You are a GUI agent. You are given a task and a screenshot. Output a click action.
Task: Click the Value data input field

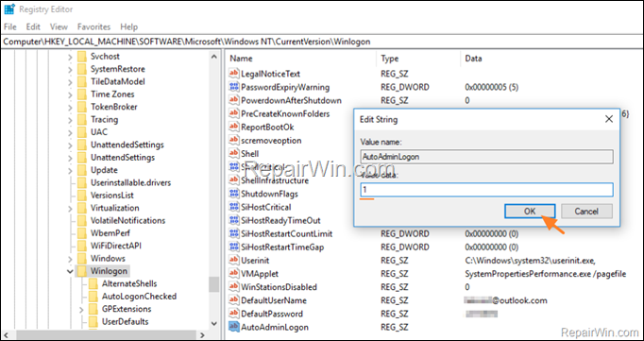click(x=486, y=190)
